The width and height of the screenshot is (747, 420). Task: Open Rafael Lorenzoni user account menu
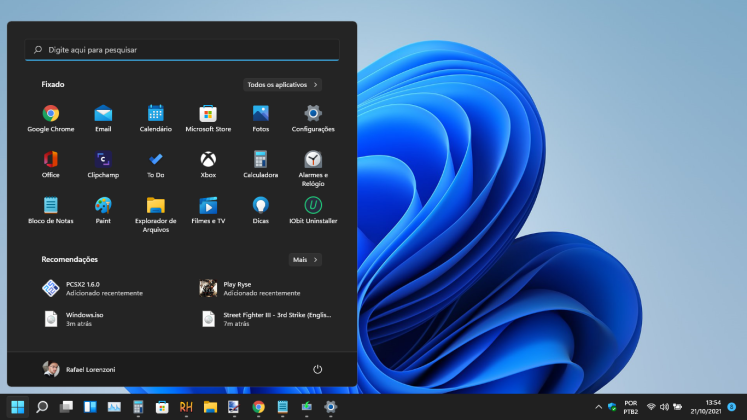(x=79, y=370)
